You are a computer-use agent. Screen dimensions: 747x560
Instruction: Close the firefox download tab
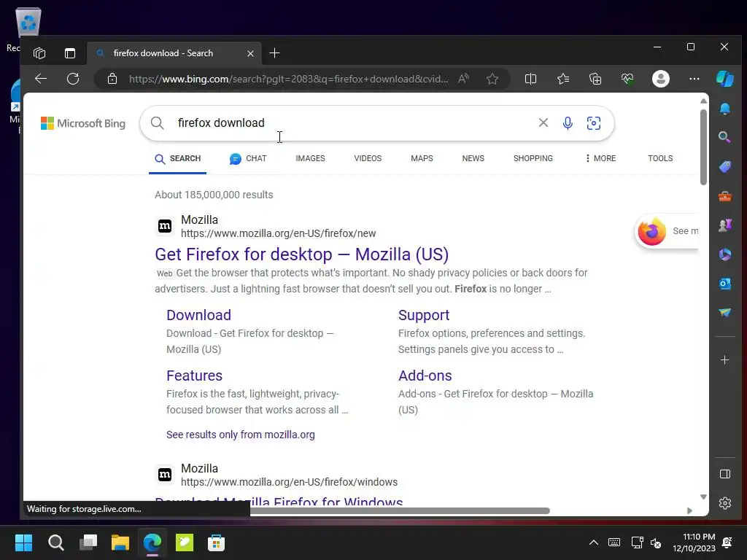(x=251, y=53)
